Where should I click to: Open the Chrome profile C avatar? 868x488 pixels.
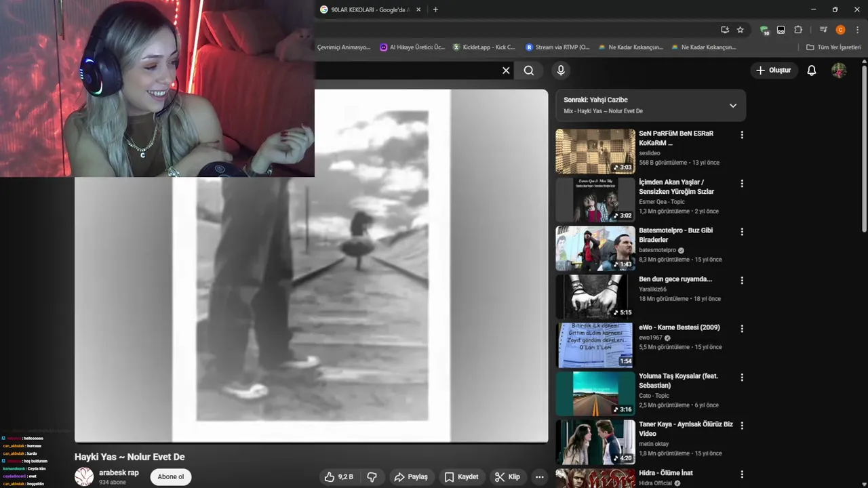tap(840, 30)
